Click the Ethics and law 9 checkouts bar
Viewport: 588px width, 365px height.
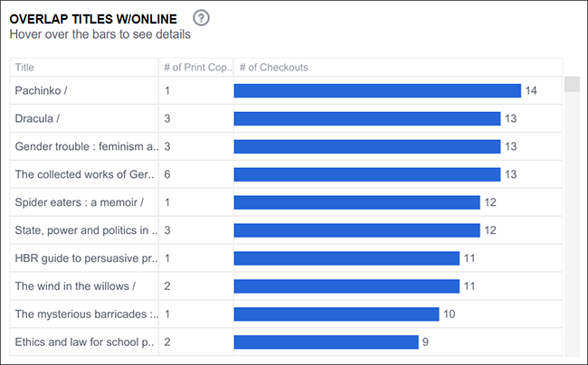tap(327, 342)
